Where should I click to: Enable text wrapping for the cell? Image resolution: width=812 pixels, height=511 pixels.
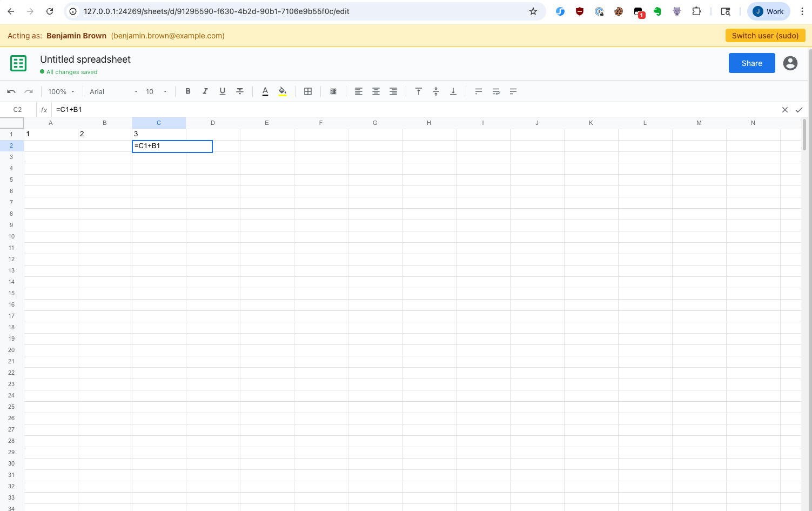[496, 91]
